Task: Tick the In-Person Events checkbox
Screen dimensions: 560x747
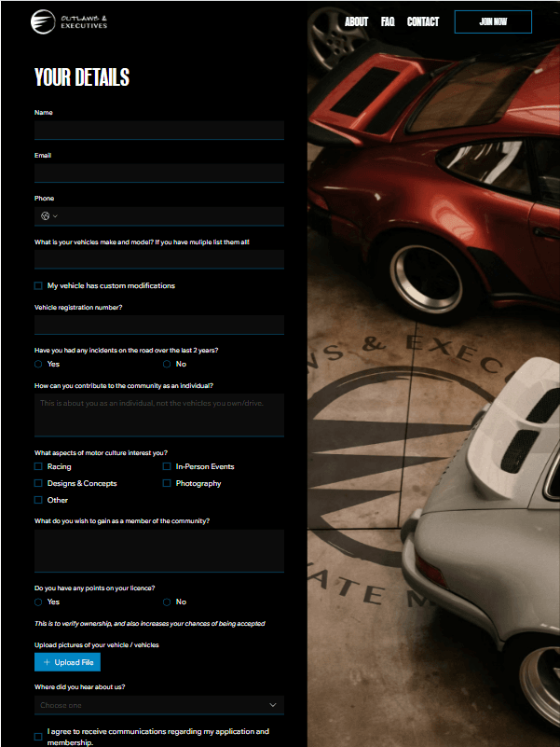Action: (167, 466)
